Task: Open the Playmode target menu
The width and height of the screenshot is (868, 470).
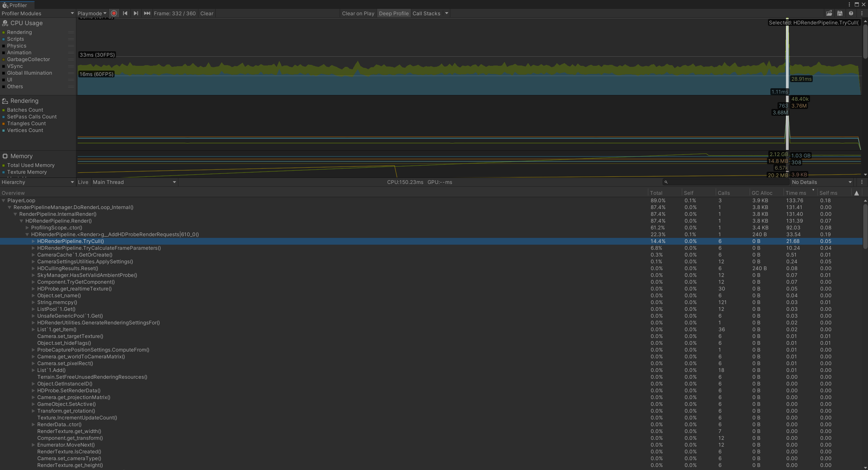Action: click(92, 13)
